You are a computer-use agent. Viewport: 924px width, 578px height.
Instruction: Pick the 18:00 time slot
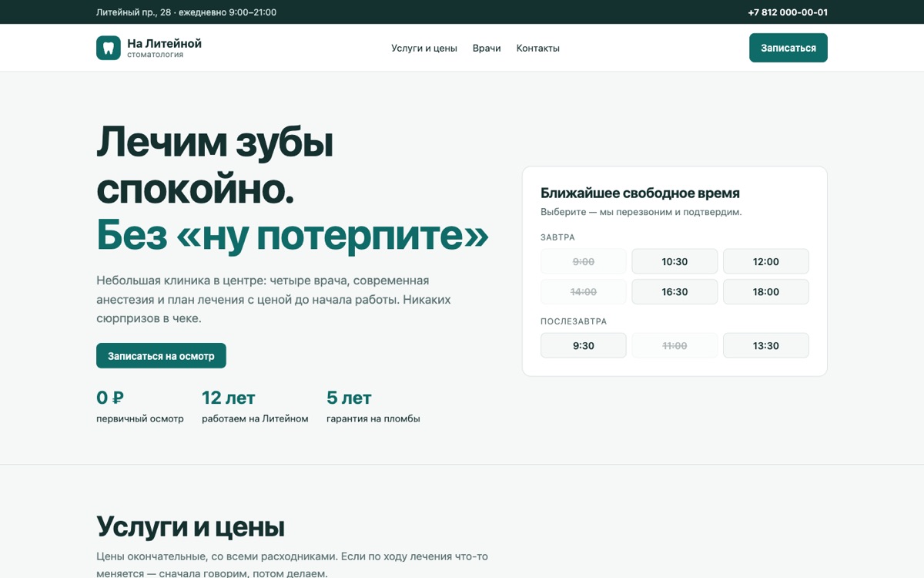[766, 292]
